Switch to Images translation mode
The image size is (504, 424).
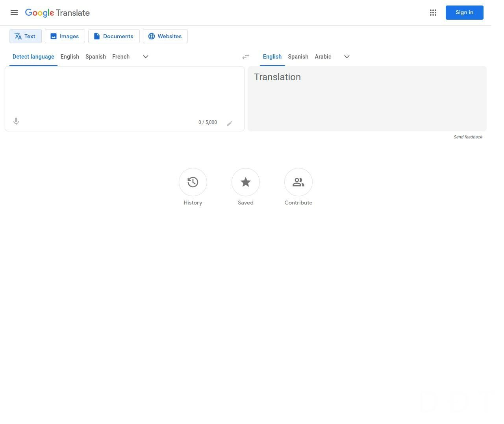[x=65, y=36]
